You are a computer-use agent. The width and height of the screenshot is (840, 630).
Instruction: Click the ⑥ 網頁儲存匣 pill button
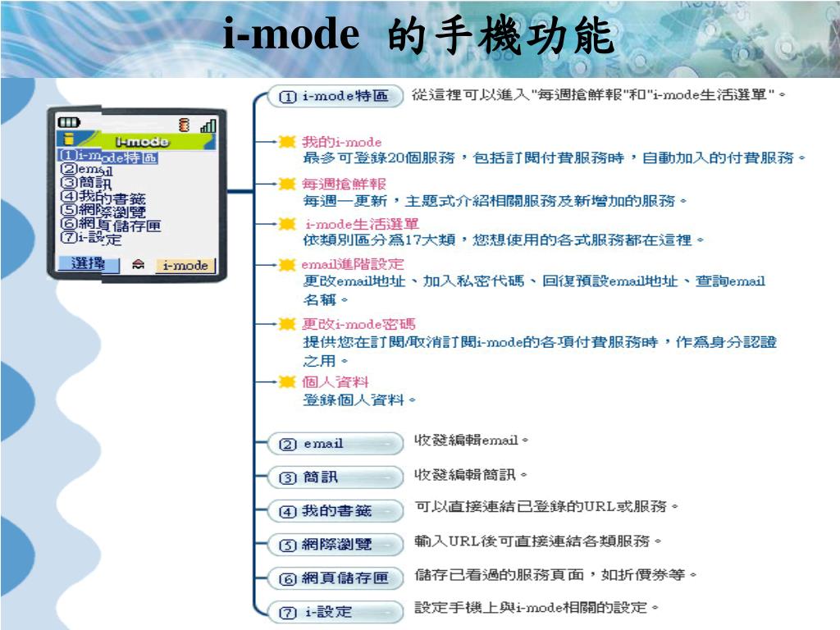tap(336, 578)
